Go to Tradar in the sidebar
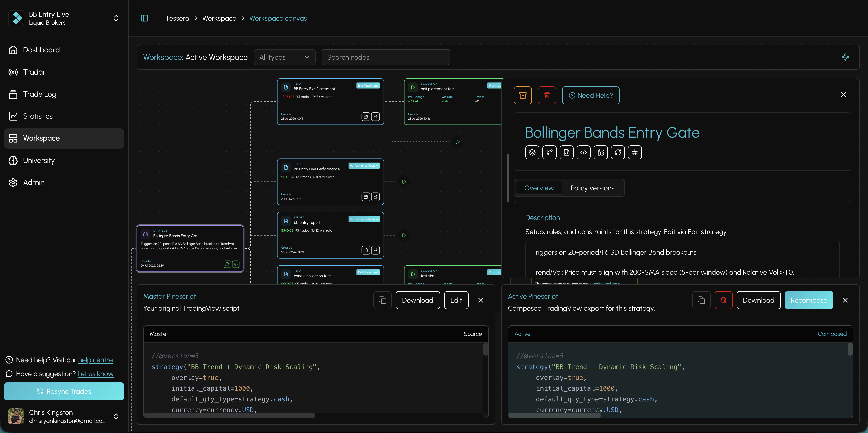The height and width of the screenshot is (433, 868). click(x=64, y=72)
